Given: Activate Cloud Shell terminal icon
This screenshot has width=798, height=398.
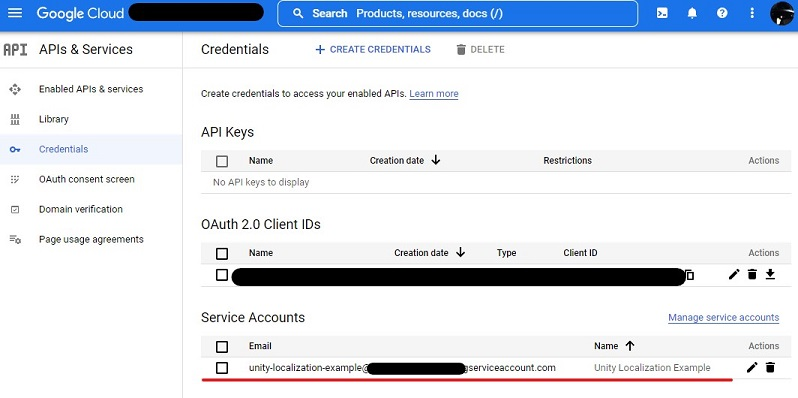Looking at the screenshot, I should [x=662, y=13].
